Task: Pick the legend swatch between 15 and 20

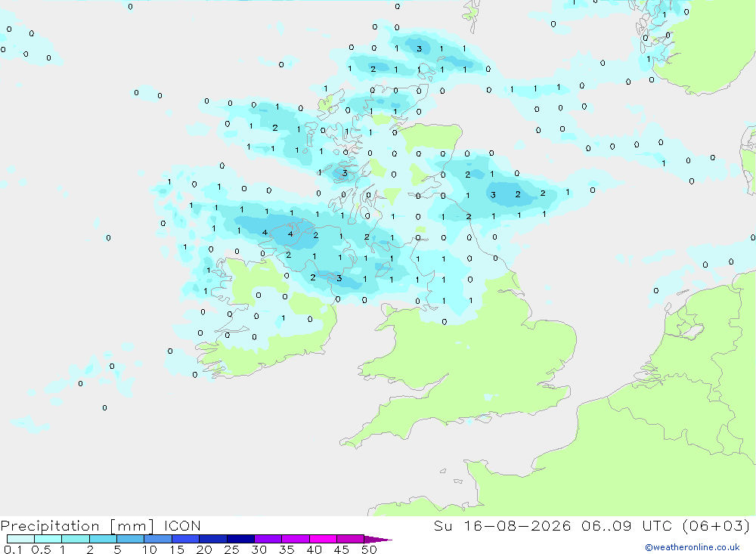Action: 186,539
